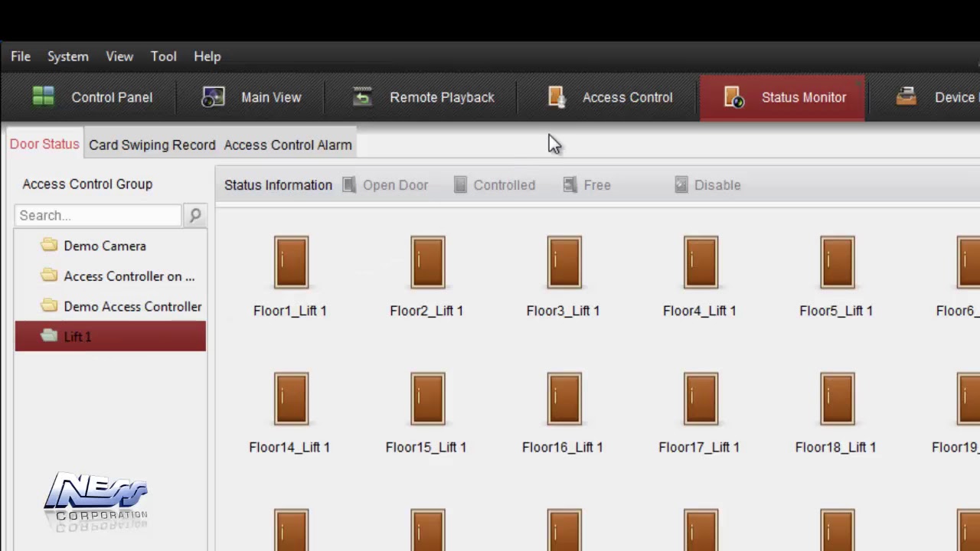Select the Door Status sub-tab
Viewport: 980px width, 551px height.
tap(44, 144)
